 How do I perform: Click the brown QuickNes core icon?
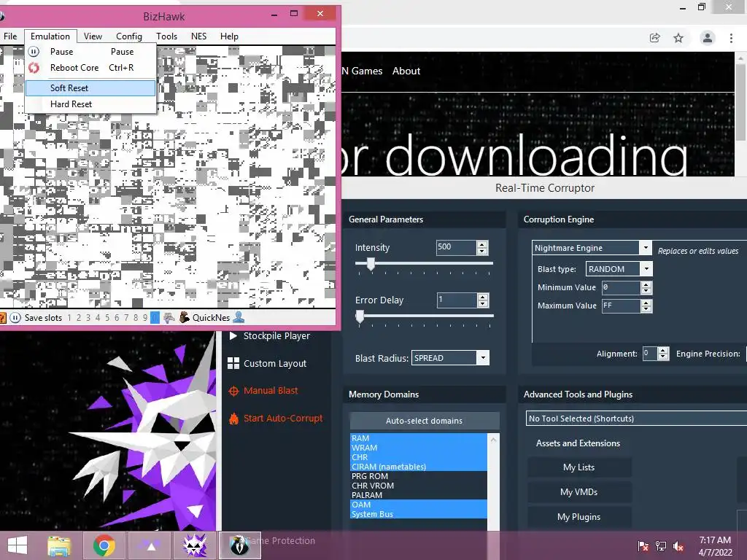[x=185, y=318]
